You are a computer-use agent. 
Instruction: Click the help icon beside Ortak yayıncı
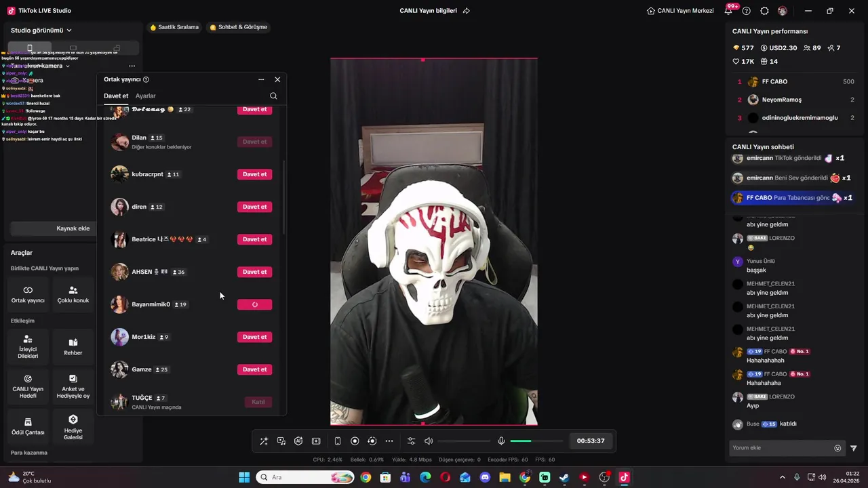[x=146, y=79]
